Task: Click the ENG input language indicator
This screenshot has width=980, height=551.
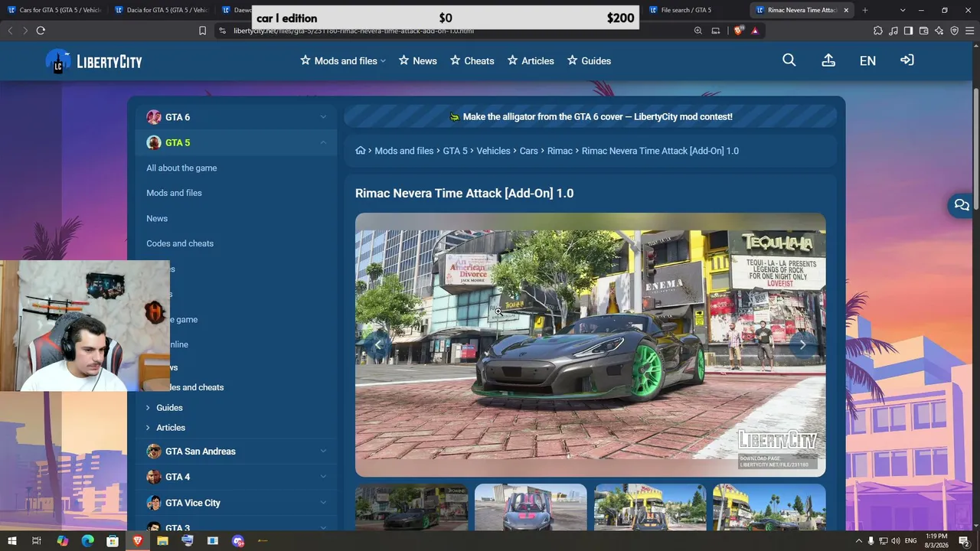Action: click(x=911, y=541)
